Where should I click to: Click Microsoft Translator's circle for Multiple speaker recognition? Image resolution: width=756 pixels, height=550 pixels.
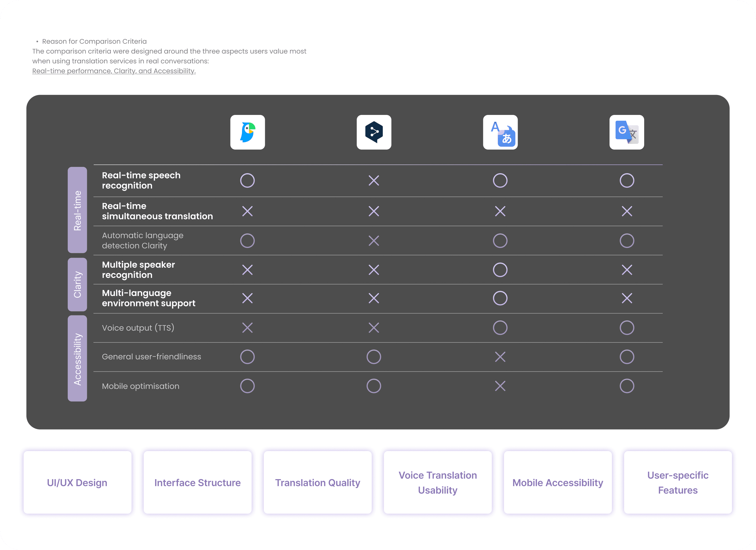tap(500, 270)
